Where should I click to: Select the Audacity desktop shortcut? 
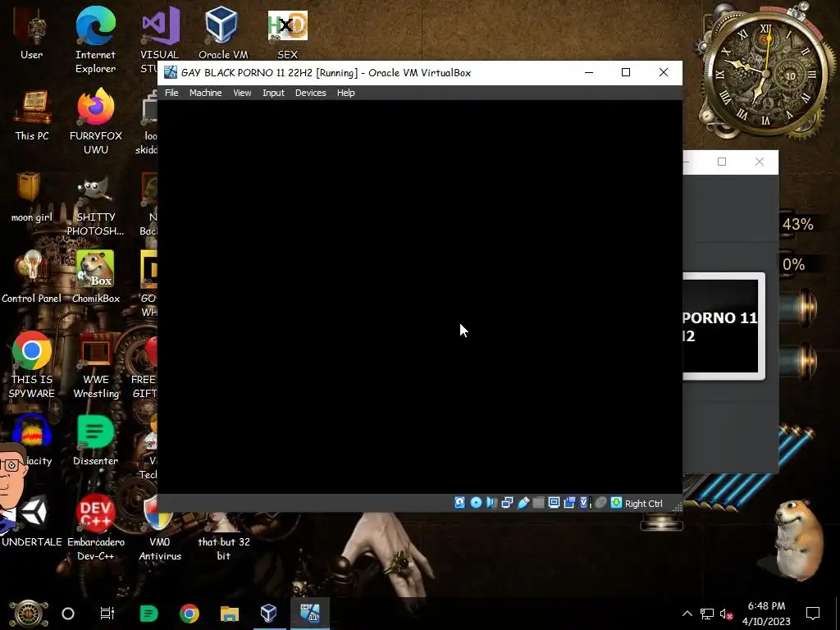[x=32, y=441]
